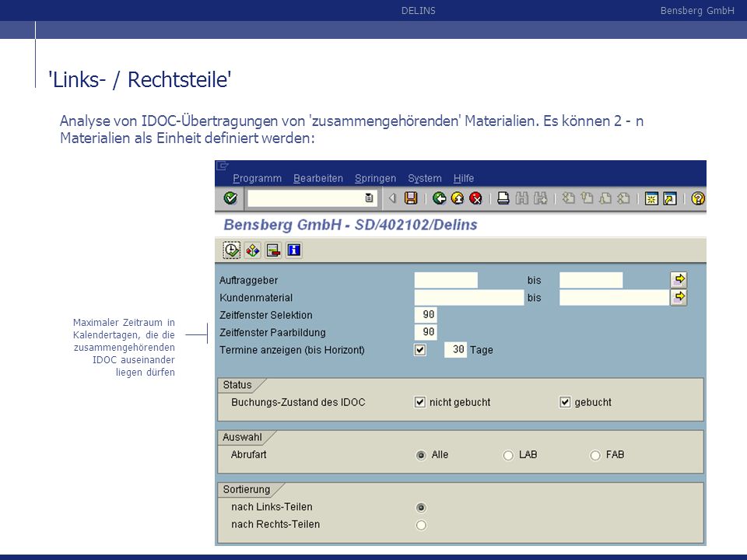Screen dimensions: 747x560
Task: Click the Create Shortcut icon
Action: pyautogui.click(x=670, y=198)
